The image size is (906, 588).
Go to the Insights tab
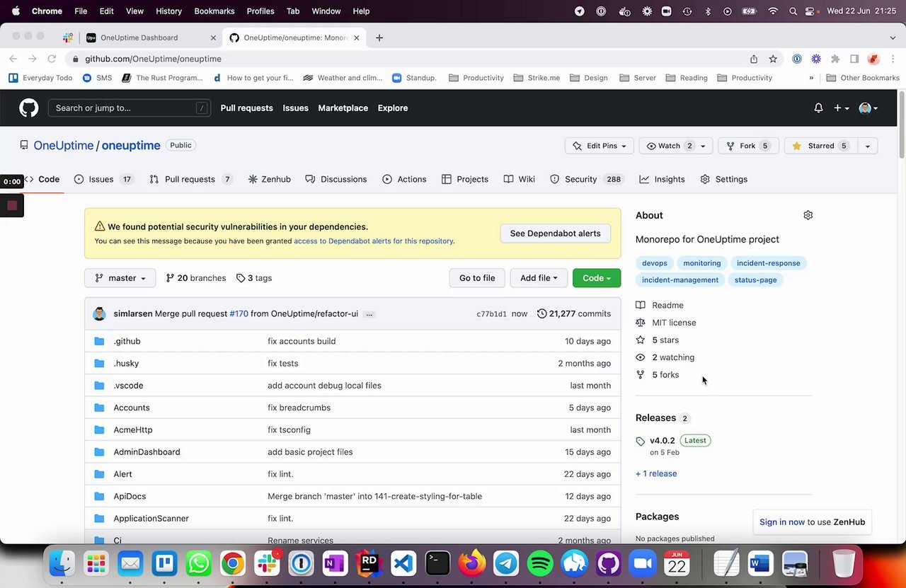pos(662,179)
